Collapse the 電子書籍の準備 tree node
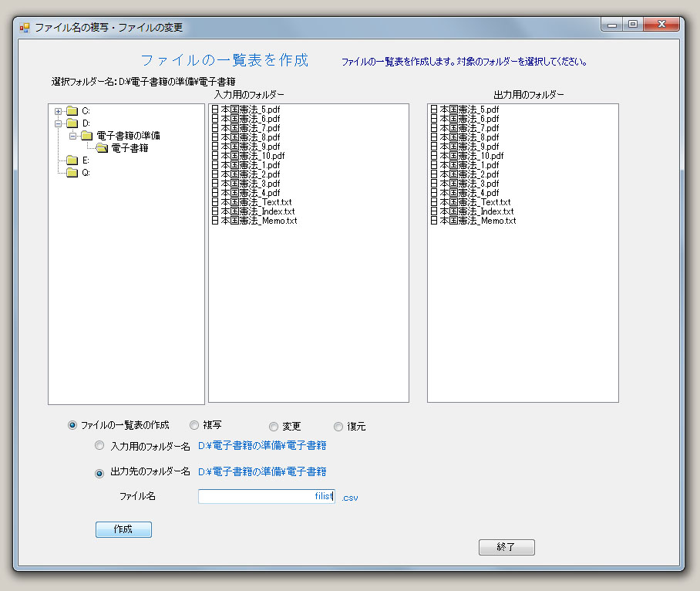700x591 pixels. tap(72, 136)
